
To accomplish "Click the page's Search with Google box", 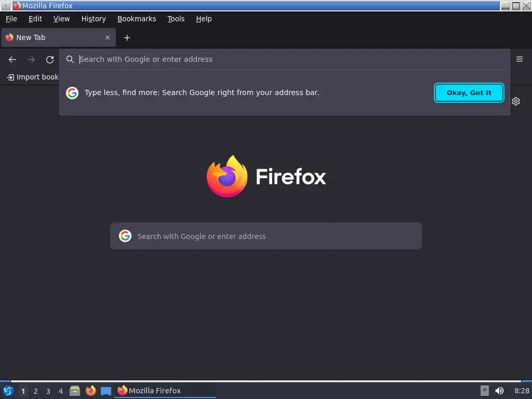I will click(x=265, y=236).
